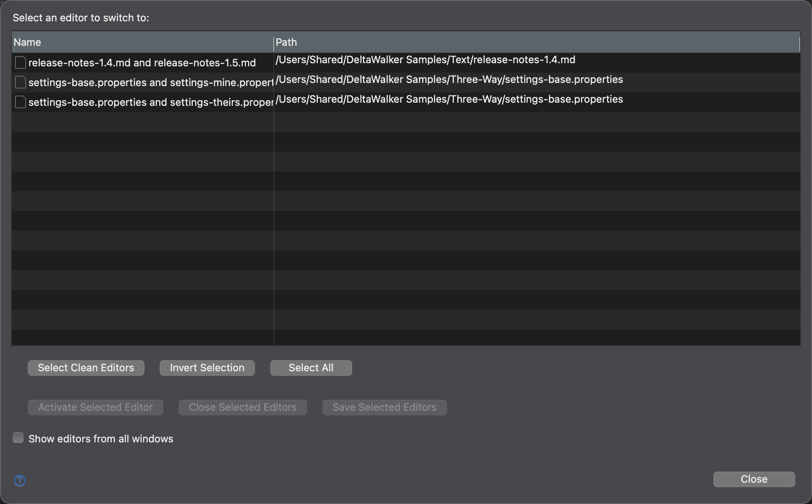Click file icon of release-notes-1.4.md row

pyautogui.click(x=20, y=62)
